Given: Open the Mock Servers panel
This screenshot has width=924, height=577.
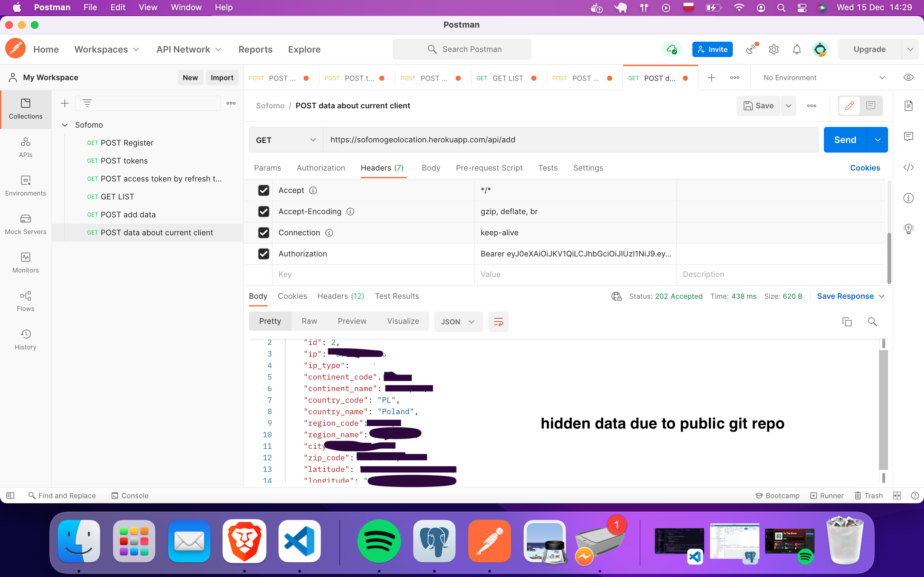Looking at the screenshot, I should [25, 224].
